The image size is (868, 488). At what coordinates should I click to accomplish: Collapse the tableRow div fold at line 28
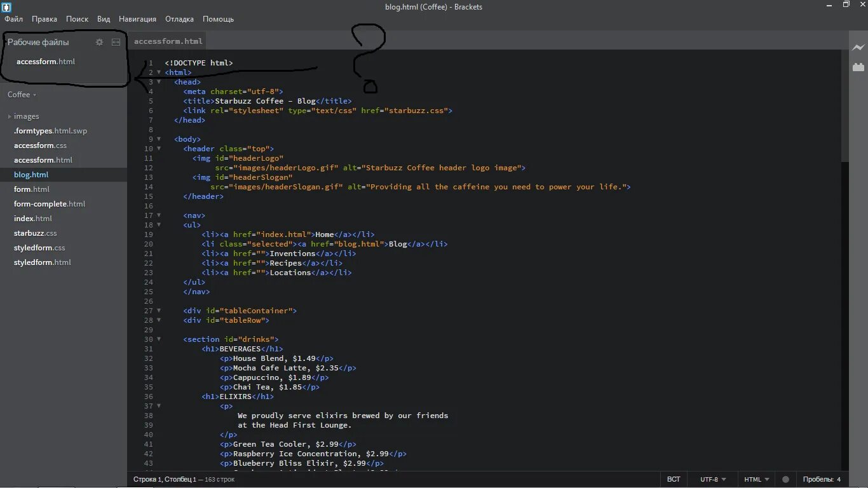pos(159,320)
